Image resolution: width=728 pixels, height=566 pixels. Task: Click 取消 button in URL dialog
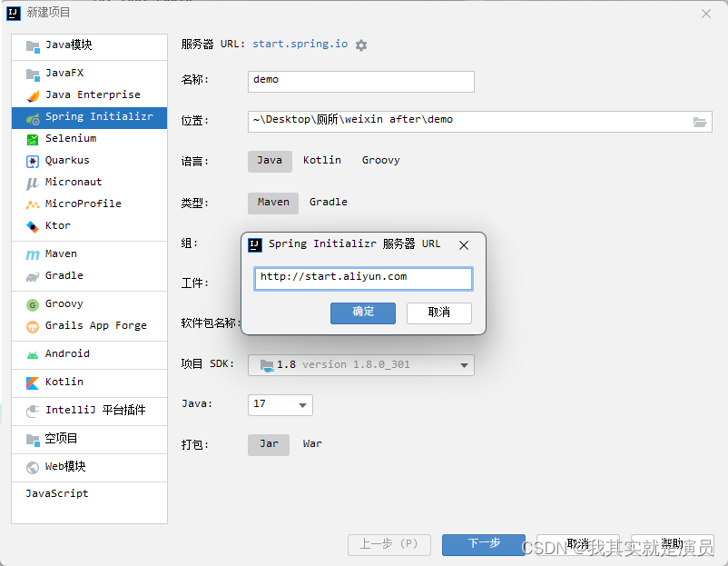[x=439, y=313]
